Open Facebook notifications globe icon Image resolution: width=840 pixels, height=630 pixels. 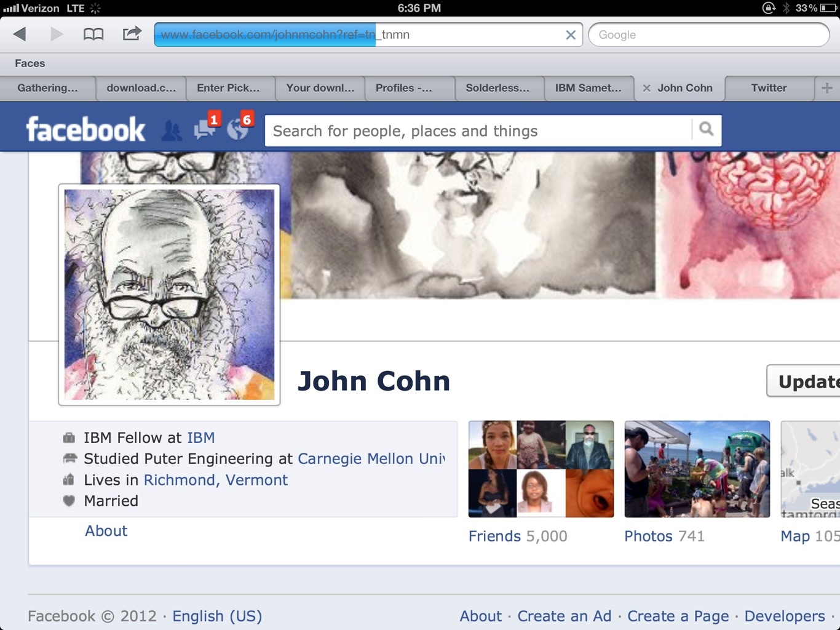pyautogui.click(x=238, y=129)
